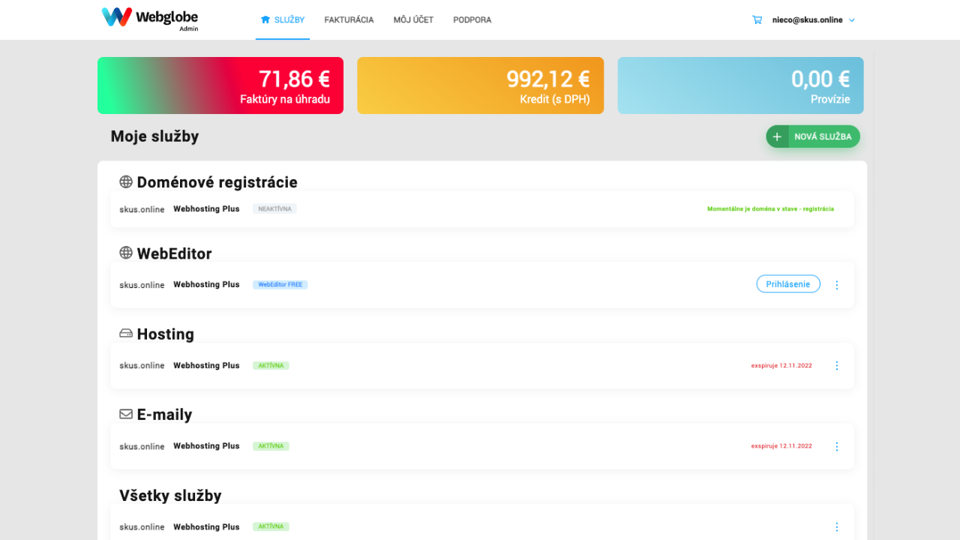Screen dimensions: 960x540
Task: Click the green domain registration status message
Action: pyautogui.click(x=770, y=209)
